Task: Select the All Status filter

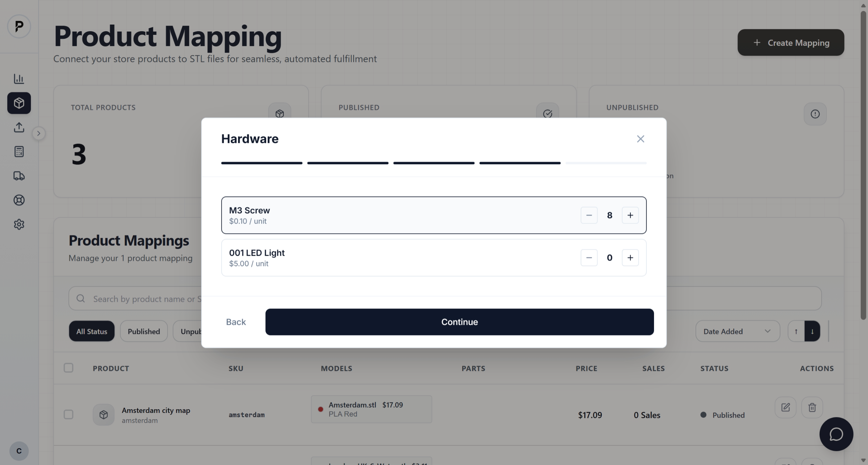Action: 92,331
